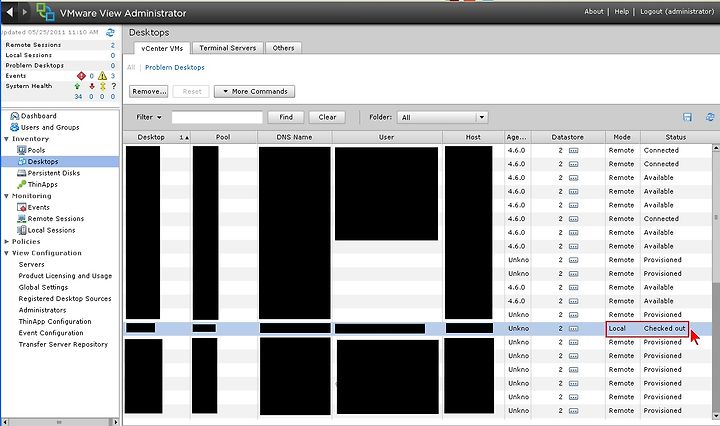Sort by the Desktop column header
The image size is (720, 426).
157,137
